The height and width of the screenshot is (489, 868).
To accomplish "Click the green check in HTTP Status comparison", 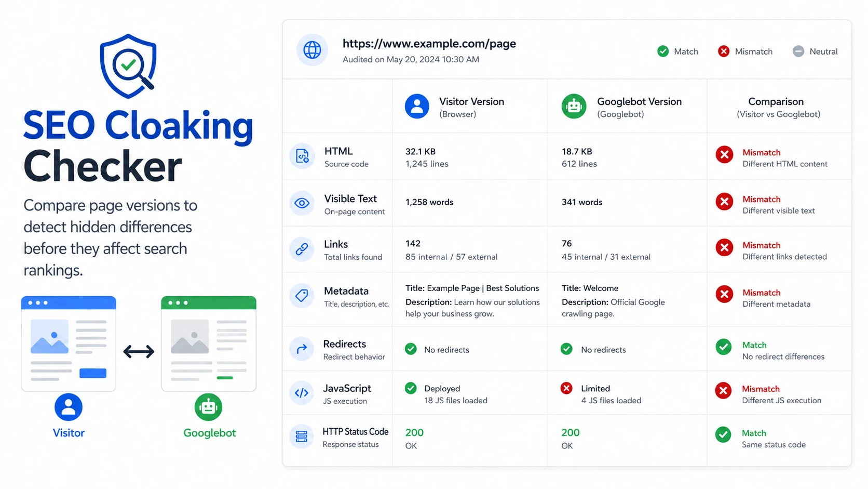I will 723,434.
